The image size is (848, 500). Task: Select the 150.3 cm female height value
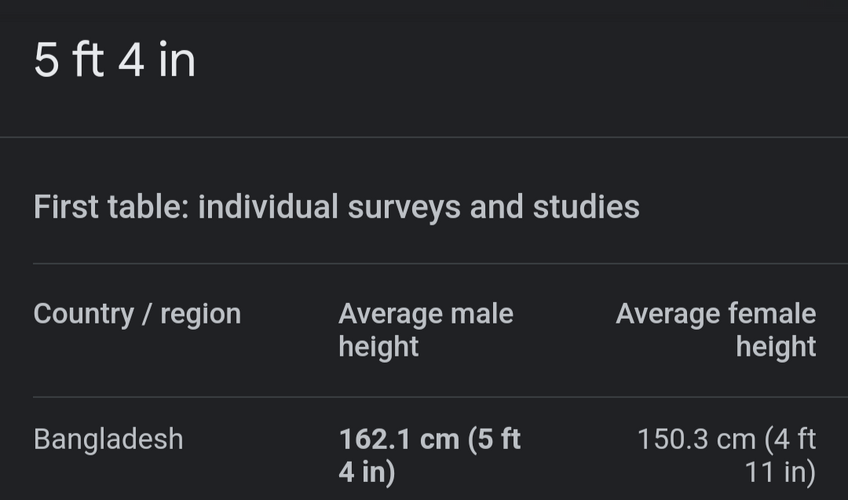tap(727, 455)
